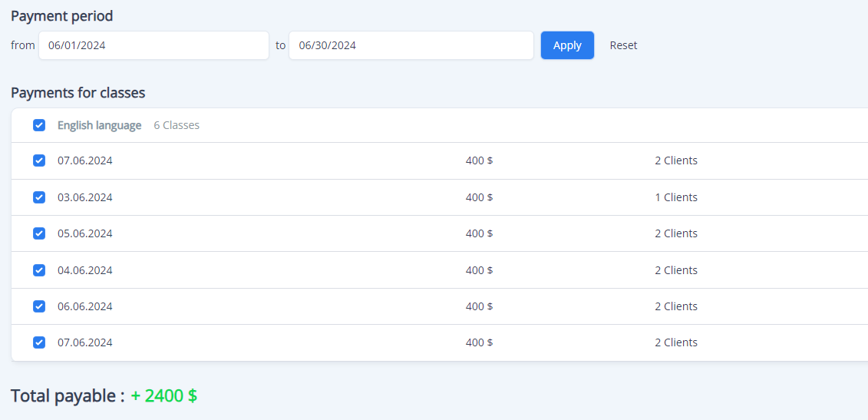Uncheck the 04.06.2024 class checkbox
This screenshot has height=420, width=868.
tap(38, 270)
